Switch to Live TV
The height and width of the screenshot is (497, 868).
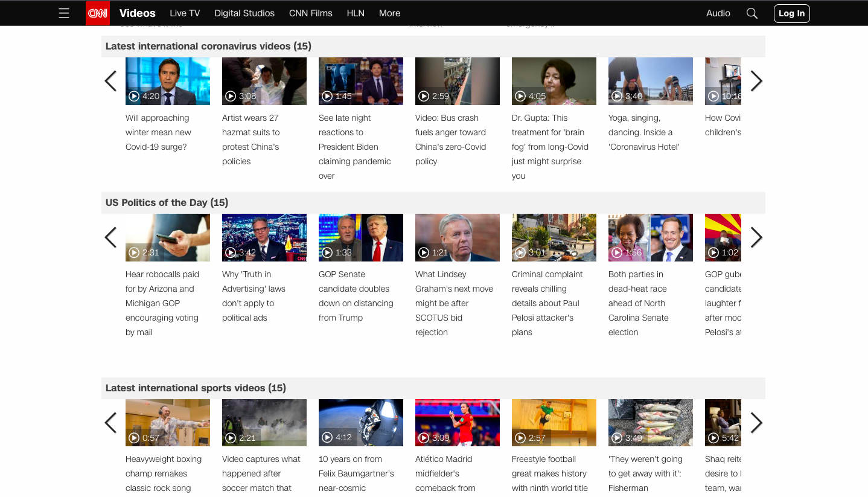point(185,13)
